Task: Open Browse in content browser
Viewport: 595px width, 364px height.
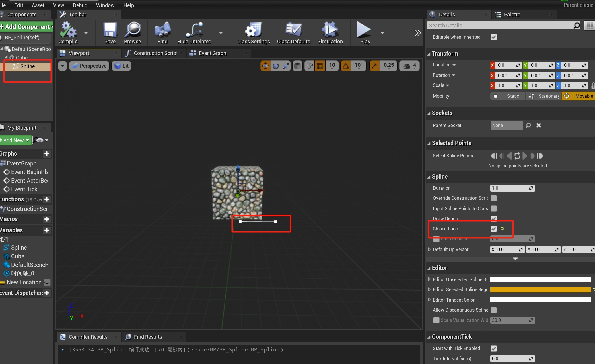Action: [133, 30]
